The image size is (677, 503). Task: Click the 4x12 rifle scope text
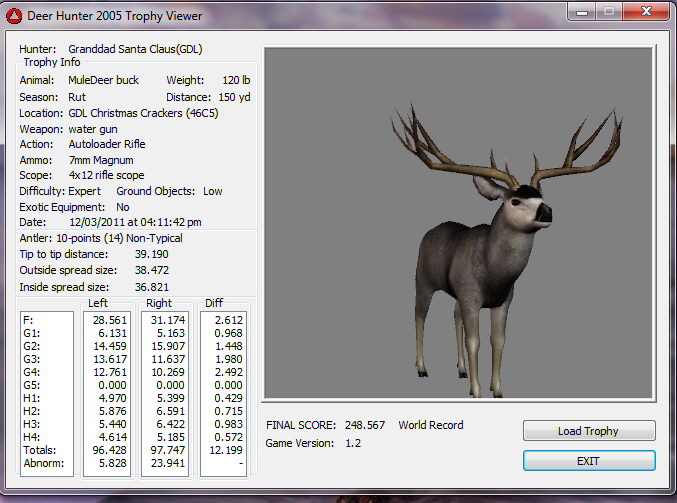coord(106,175)
